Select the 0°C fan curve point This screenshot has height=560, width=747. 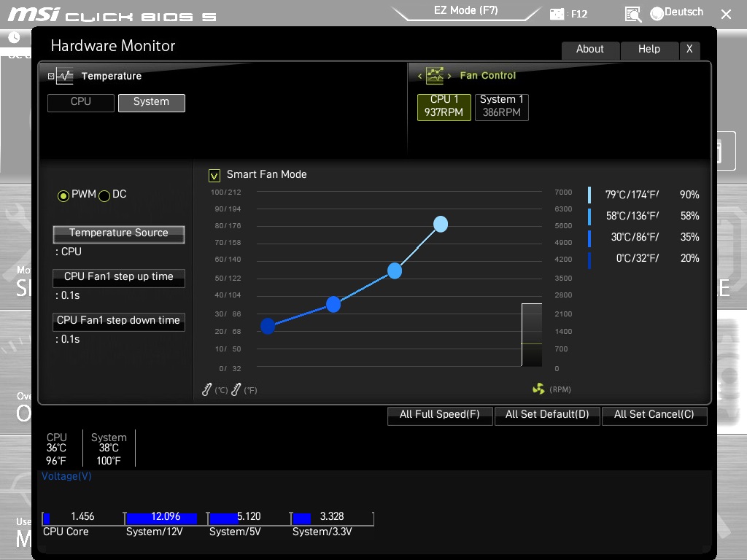click(268, 326)
